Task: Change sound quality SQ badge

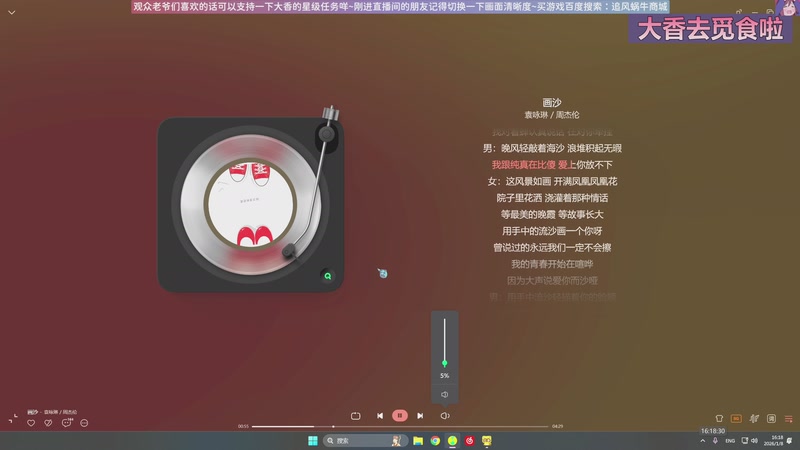Action: tap(736, 418)
